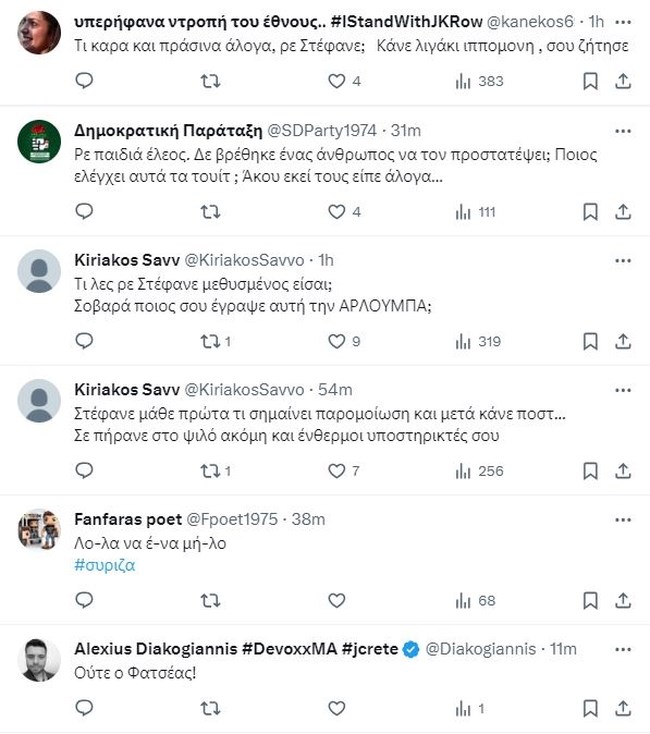Open Alexius Diakogiannis profile picture
This screenshot has height=734, width=650.
tap(39, 659)
